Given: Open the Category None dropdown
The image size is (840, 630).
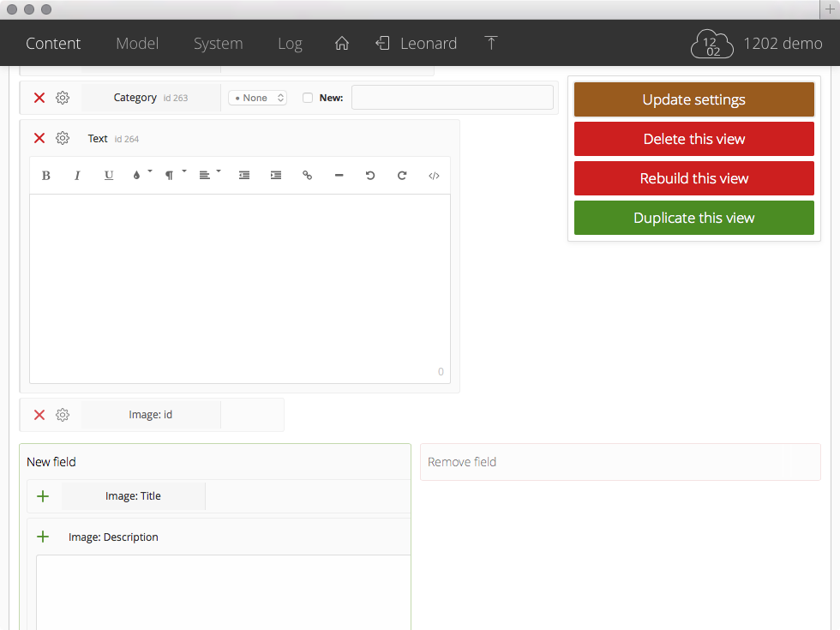Looking at the screenshot, I should (x=257, y=98).
